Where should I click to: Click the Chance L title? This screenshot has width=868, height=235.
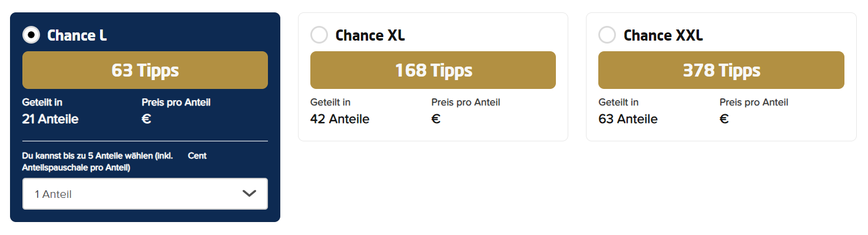[77, 35]
